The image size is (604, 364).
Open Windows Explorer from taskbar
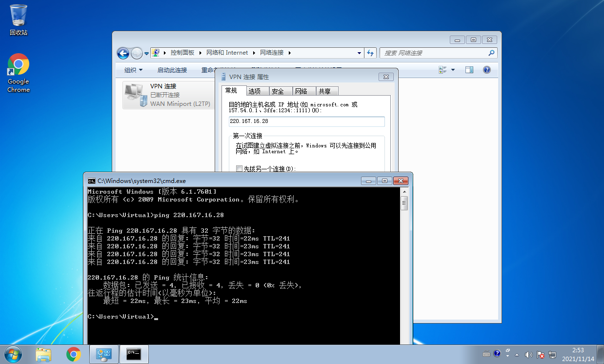43,354
